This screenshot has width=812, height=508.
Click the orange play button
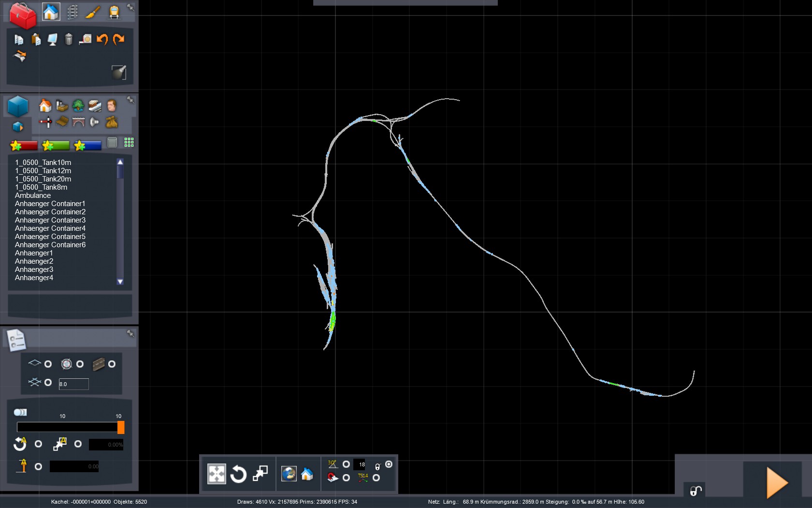(x=777, y=483)
